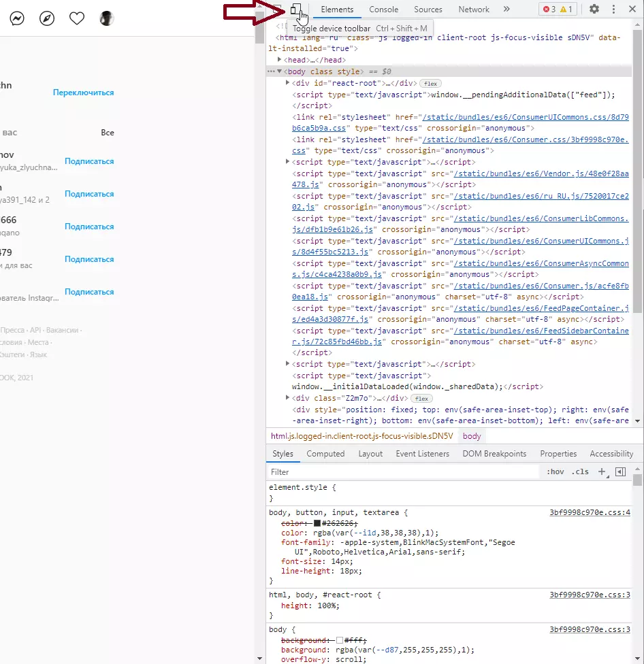Viewport: 644px width, 664px height.
Task: Open the Computed styles tab
Action: pyautogui.click(x=325, y=454)
